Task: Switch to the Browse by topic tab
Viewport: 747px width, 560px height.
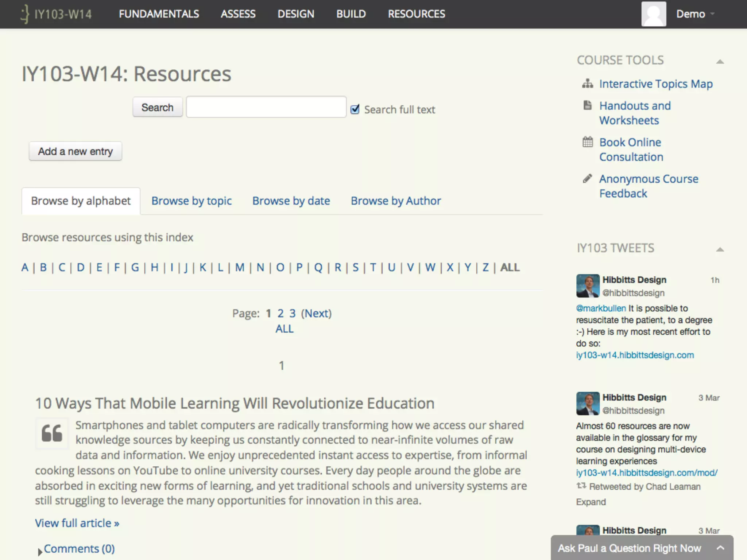Action: [191, 201]
